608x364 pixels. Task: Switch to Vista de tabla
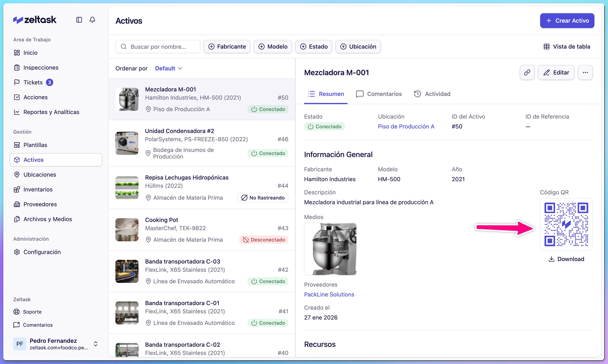click(x=567, y=46)
